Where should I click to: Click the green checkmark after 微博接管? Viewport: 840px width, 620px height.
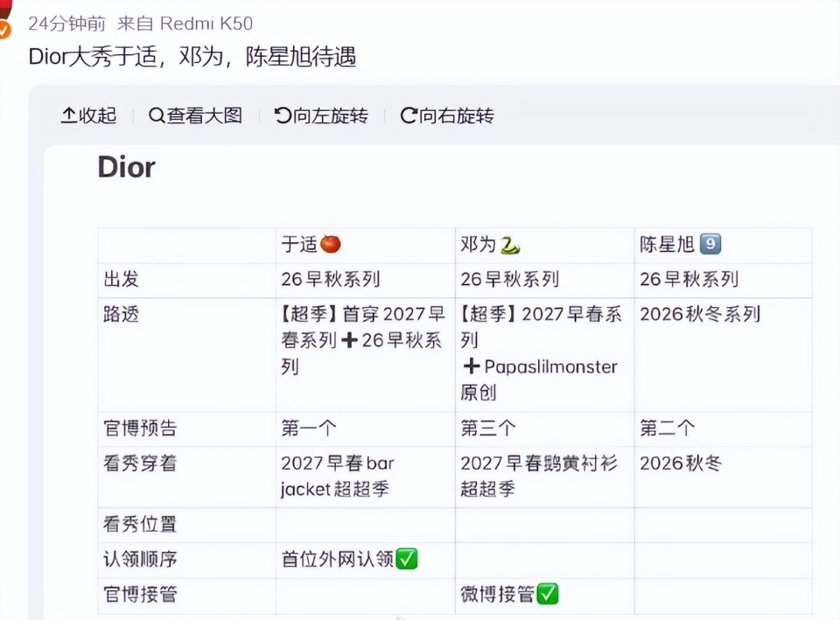coord(547,594)
